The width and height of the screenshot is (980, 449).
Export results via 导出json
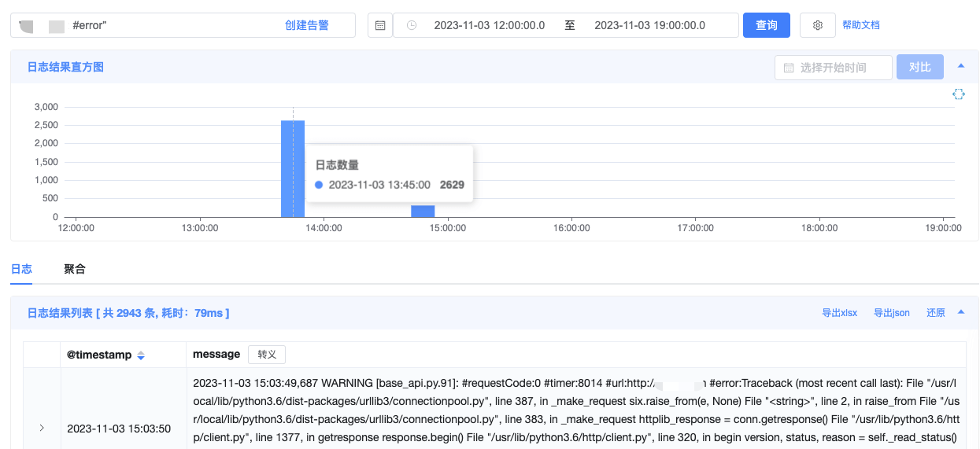click(891, 313)
